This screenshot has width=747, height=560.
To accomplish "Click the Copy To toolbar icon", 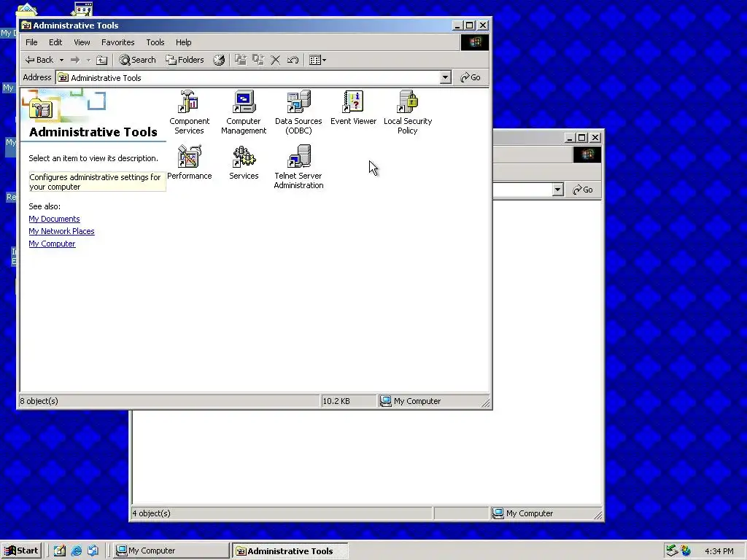I will 258,60.
